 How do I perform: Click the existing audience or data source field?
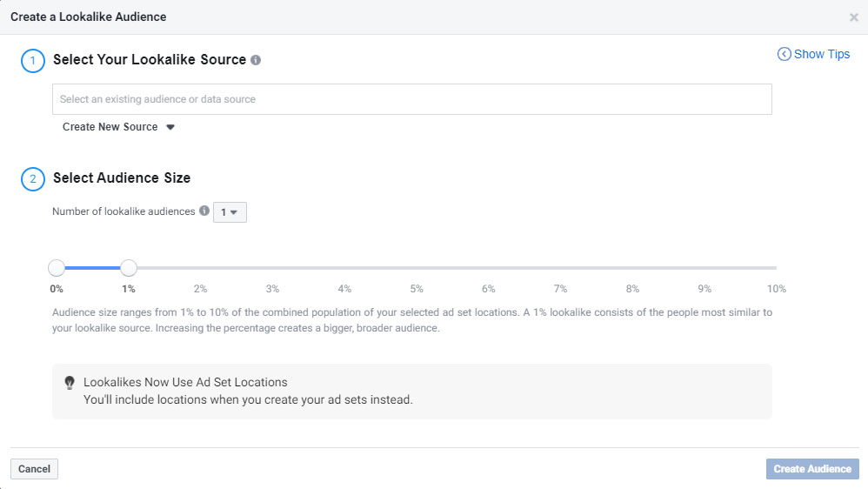click(411, 99)
